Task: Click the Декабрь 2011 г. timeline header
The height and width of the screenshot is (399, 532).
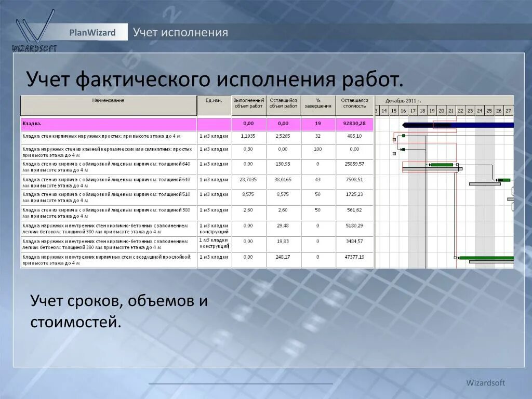Action: point(403,101)
